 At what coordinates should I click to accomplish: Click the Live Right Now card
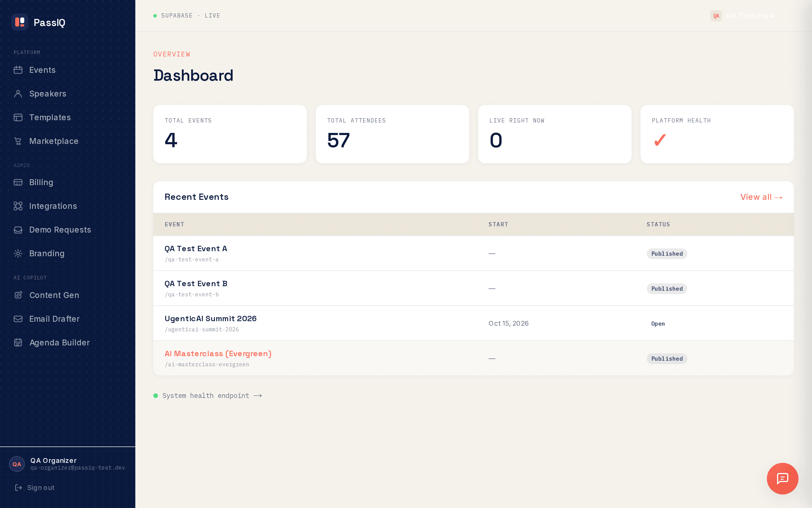point(555,134)
